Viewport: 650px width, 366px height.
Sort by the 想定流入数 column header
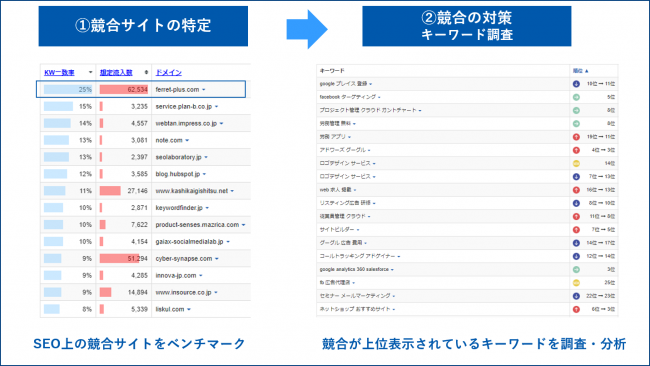tap(116, 72)
